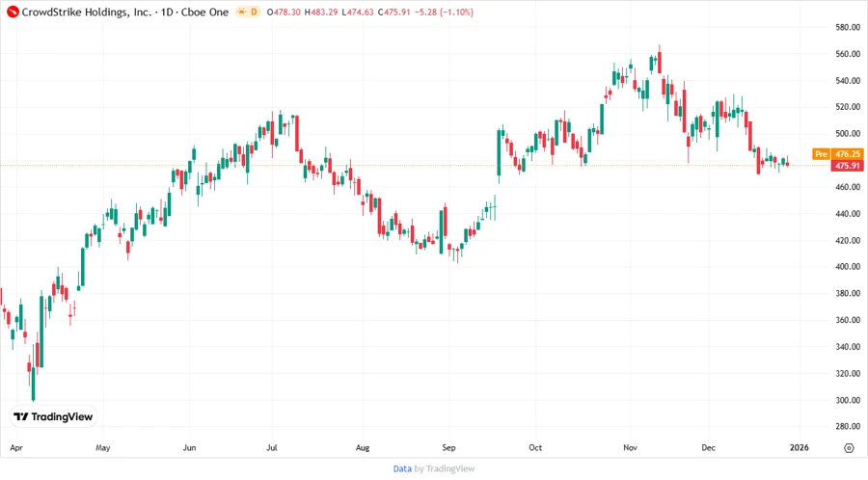Open chart settings gear icon on time axis
This screenshot has width=868, height=480.
849,448
